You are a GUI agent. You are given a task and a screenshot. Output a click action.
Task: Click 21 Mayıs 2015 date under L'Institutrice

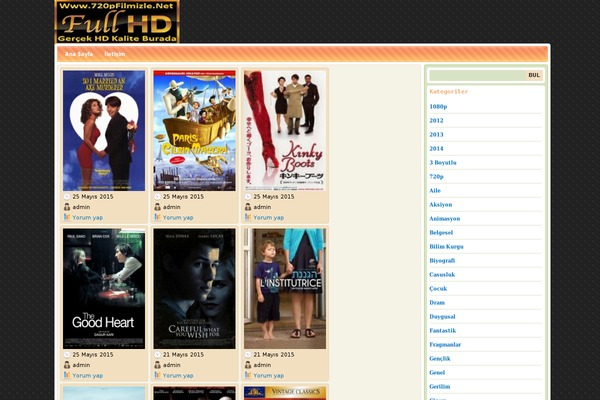coord(274,354)
